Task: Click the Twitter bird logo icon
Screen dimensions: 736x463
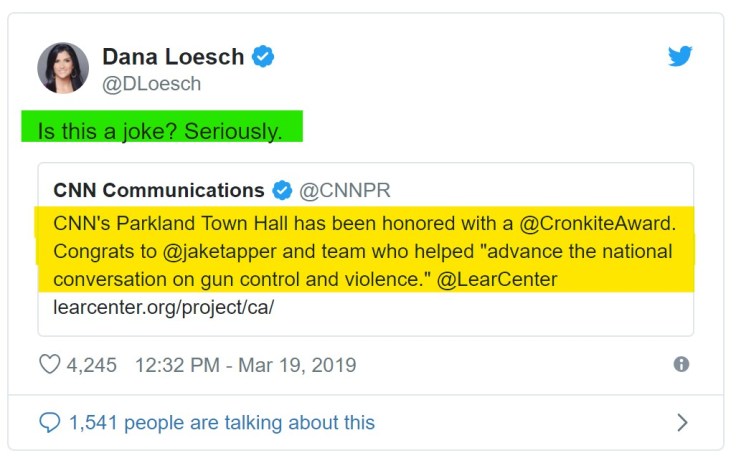Action: [680, 57]
